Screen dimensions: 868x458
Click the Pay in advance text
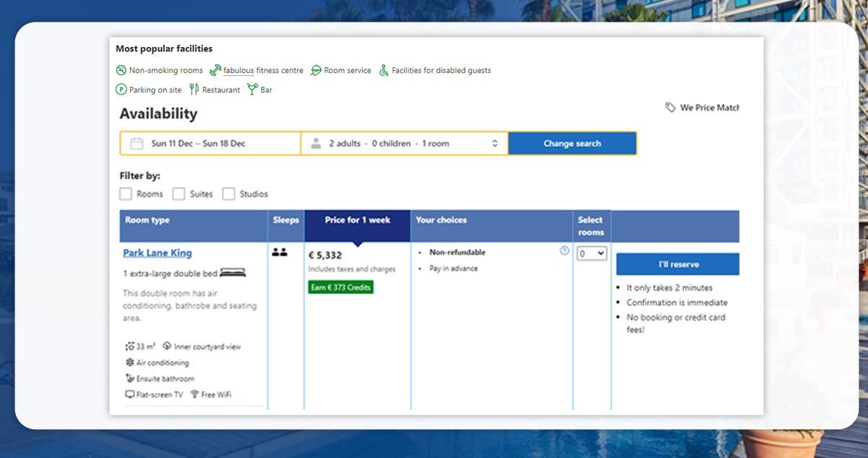pyautogui.click(x=453, y=268)
